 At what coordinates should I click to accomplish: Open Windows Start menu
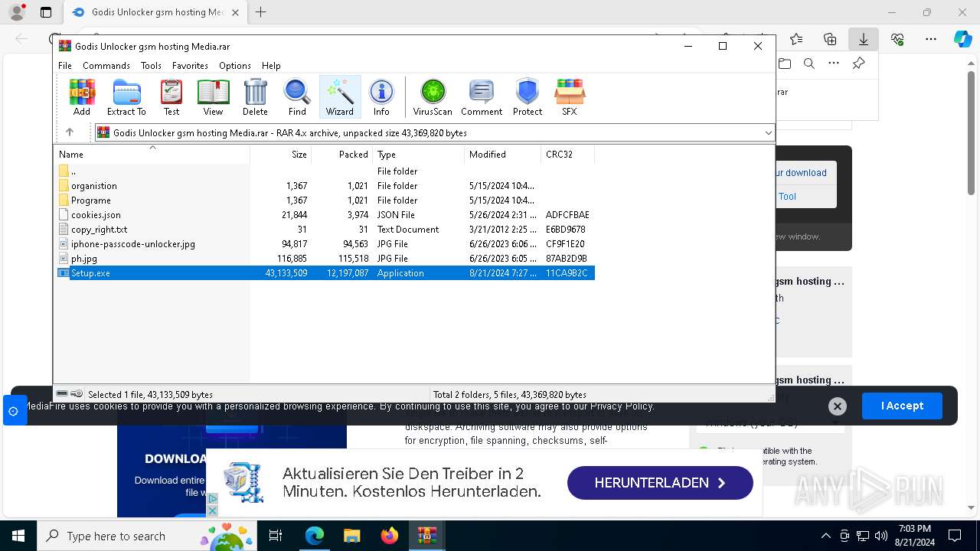18,536
